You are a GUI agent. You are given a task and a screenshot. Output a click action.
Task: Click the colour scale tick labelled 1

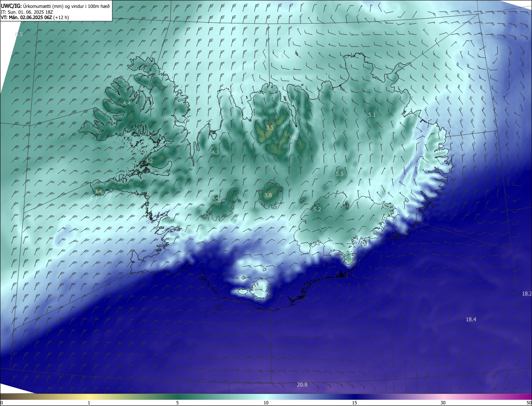point(89,403)
